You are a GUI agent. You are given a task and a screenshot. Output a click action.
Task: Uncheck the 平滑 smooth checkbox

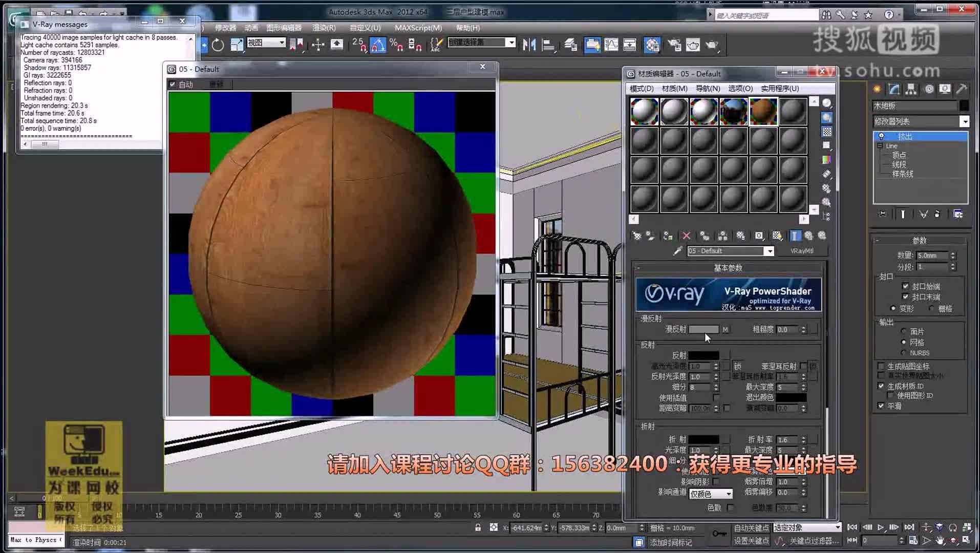pyautogui.click(x=881, y=406)
